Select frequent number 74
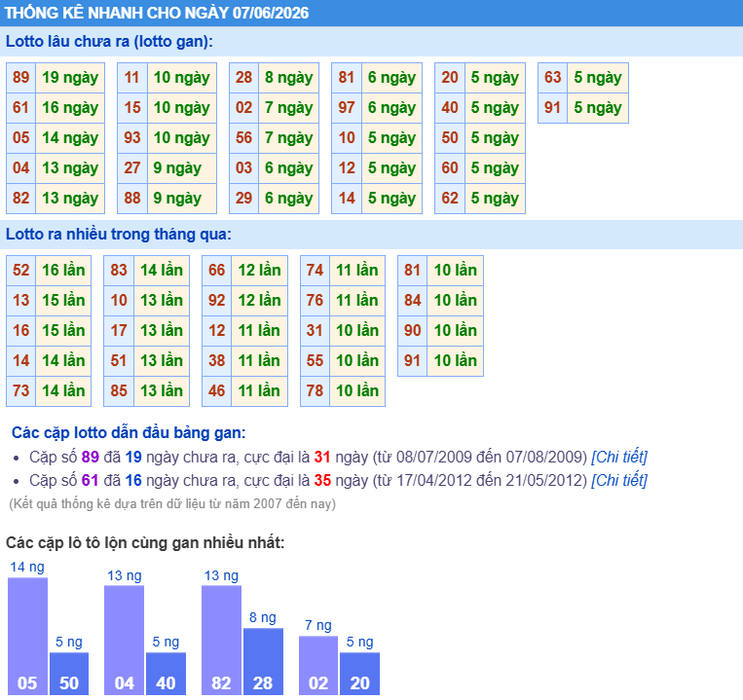 pyautogui.click(x=316, y=271)
